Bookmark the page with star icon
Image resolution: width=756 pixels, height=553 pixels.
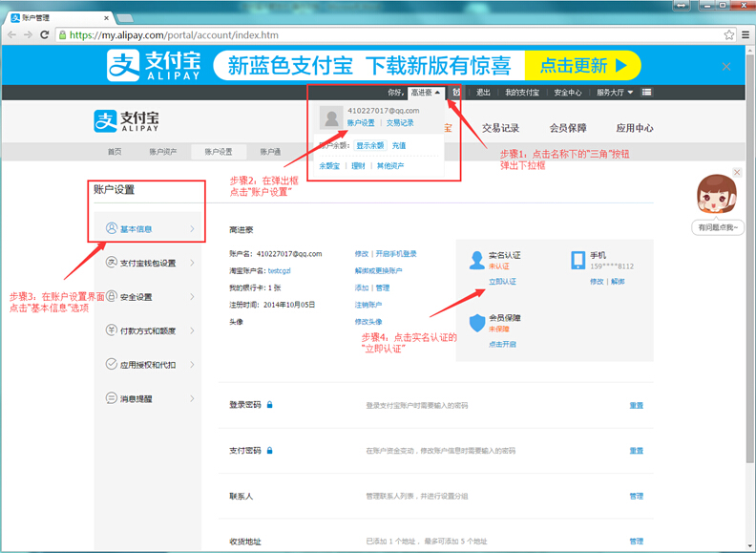(729, 34)
